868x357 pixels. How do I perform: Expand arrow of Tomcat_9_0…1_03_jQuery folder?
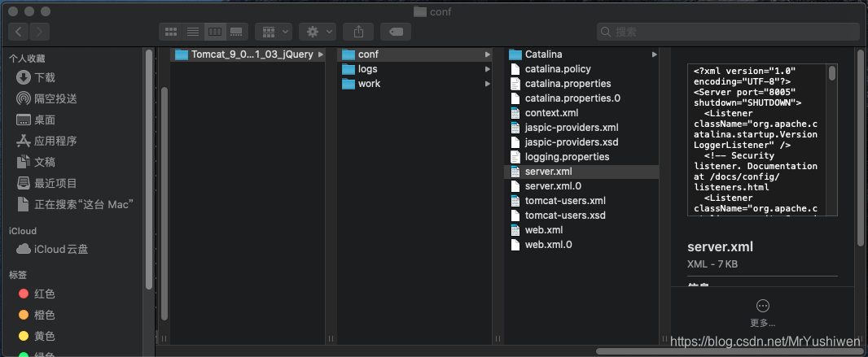pos(321,54)
